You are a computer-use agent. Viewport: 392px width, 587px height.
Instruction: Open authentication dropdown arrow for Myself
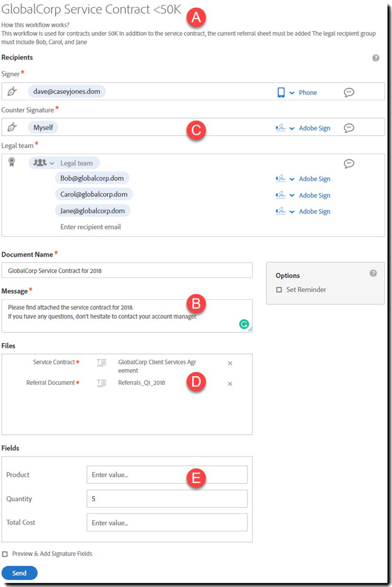pos(292,129)
